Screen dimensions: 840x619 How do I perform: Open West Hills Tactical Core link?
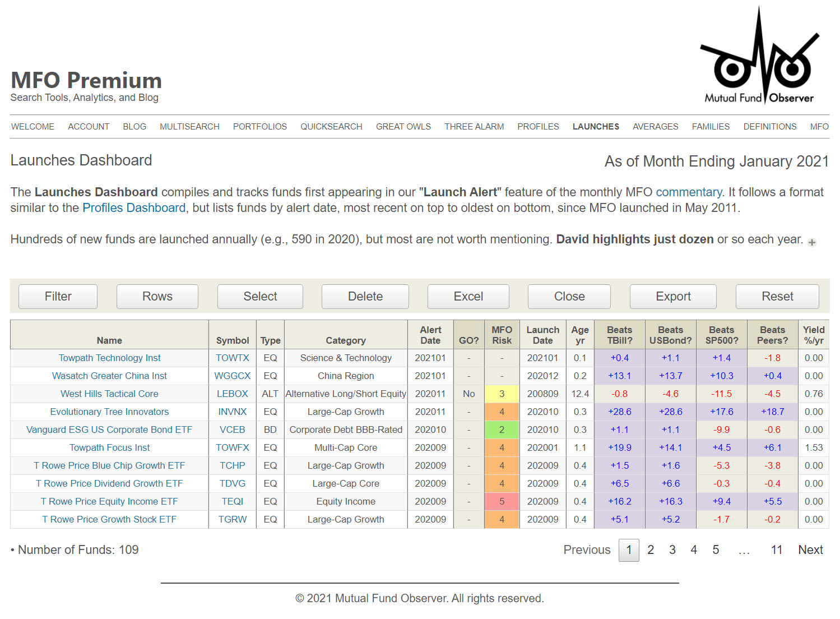[110, 394]
